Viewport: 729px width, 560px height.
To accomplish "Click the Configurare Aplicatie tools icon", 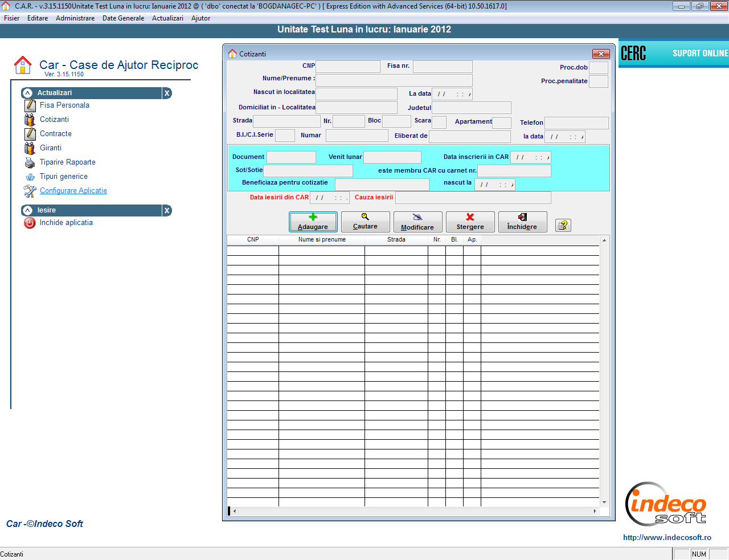I will coord(30,191).
